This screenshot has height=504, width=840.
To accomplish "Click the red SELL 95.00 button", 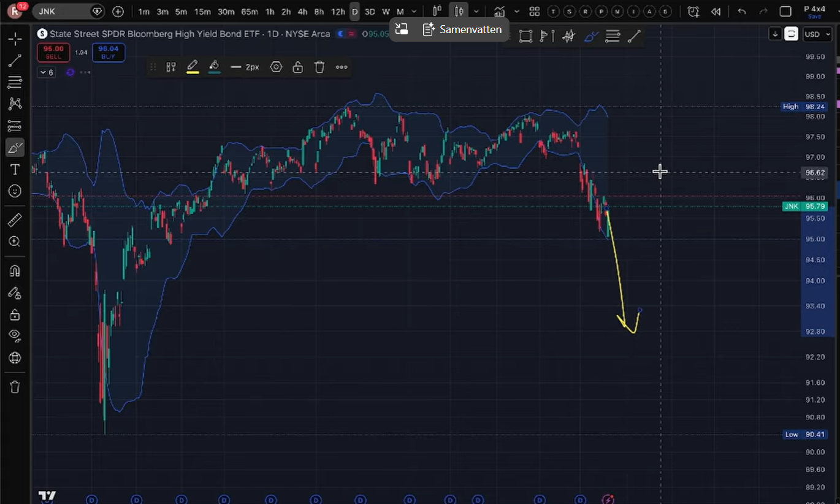I will pos(53,53).
